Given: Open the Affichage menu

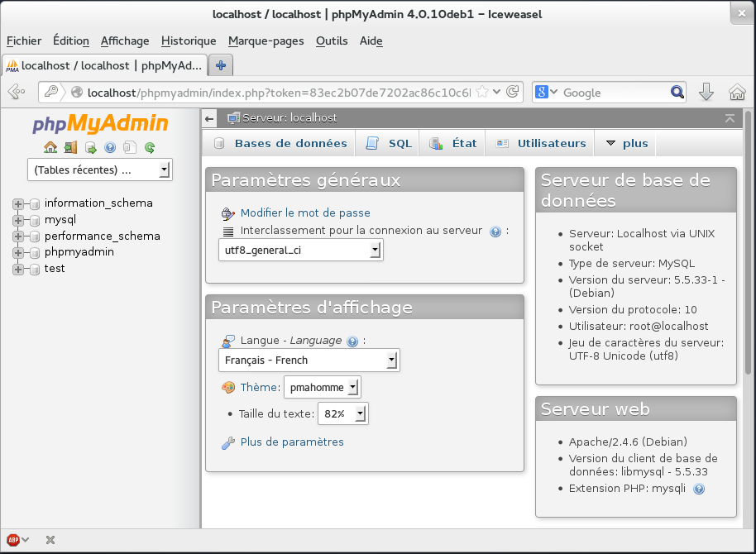Looking at the screenshot, I should click(125, 41).
